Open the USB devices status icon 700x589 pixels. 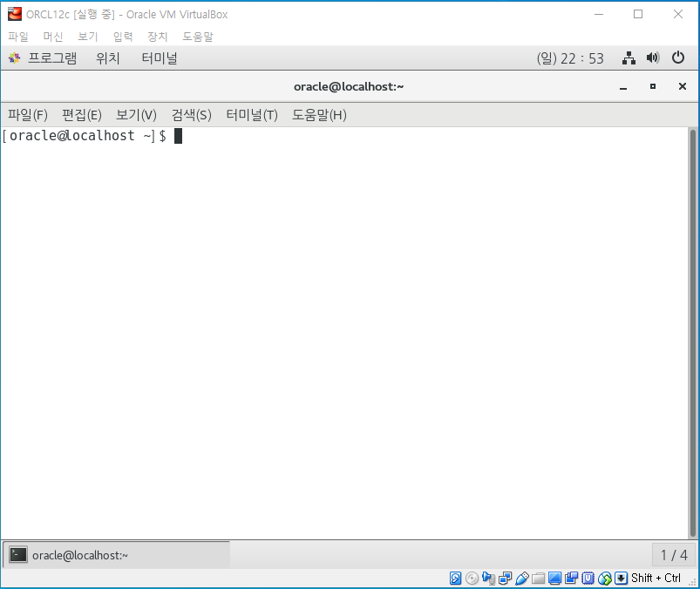[x=522, y=579]
